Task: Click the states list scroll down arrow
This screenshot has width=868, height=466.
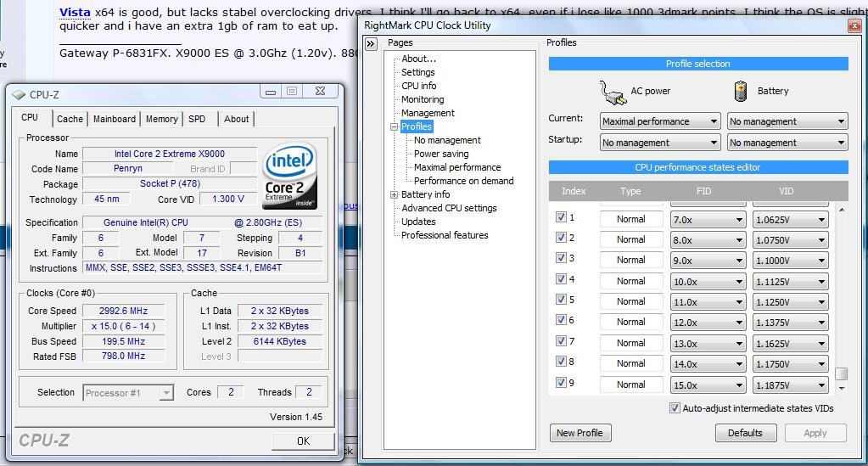Action: tap(842, 389)
